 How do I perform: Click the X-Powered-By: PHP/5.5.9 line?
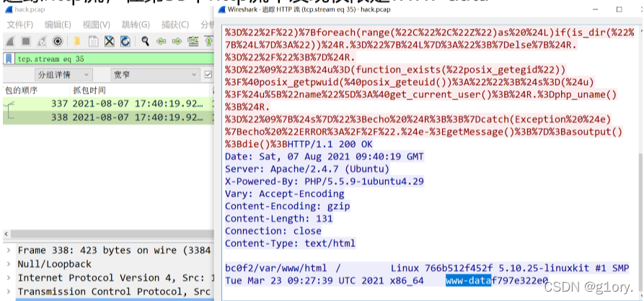[325, 181]
